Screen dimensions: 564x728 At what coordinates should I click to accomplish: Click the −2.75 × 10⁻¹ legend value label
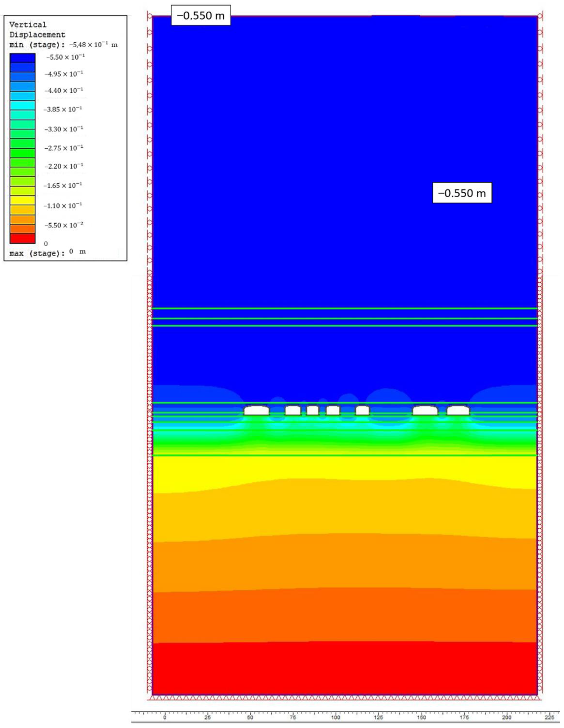coord(64,148)
